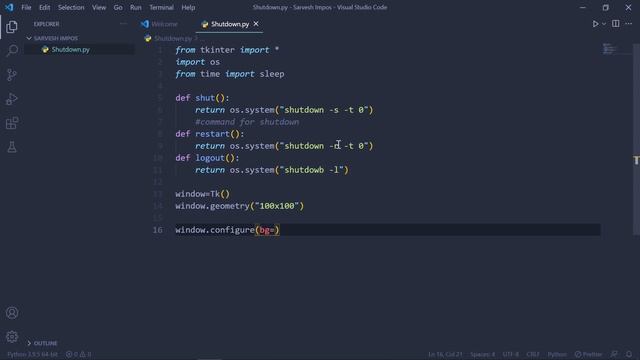Open the Run and Debug view
Screen dimensions: 640x360
coord(12,99)
